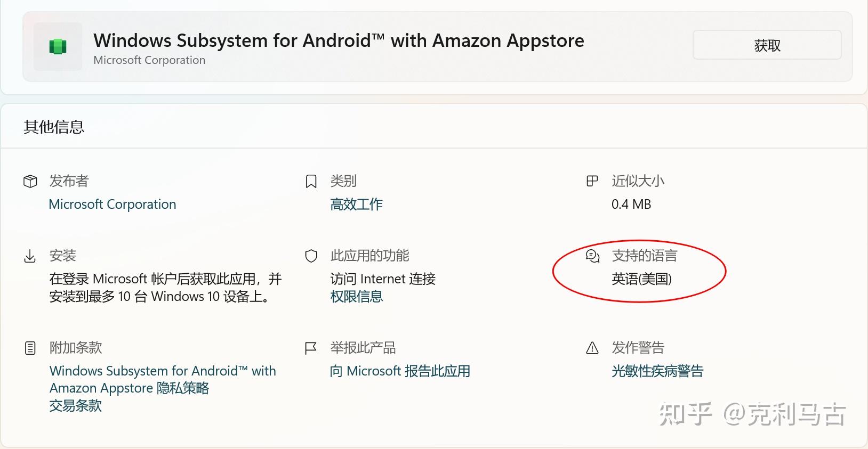Click the chat bubble icon beside 支持的语言
Viewport: 868px width, 449px height.
[x=592, y=256]
